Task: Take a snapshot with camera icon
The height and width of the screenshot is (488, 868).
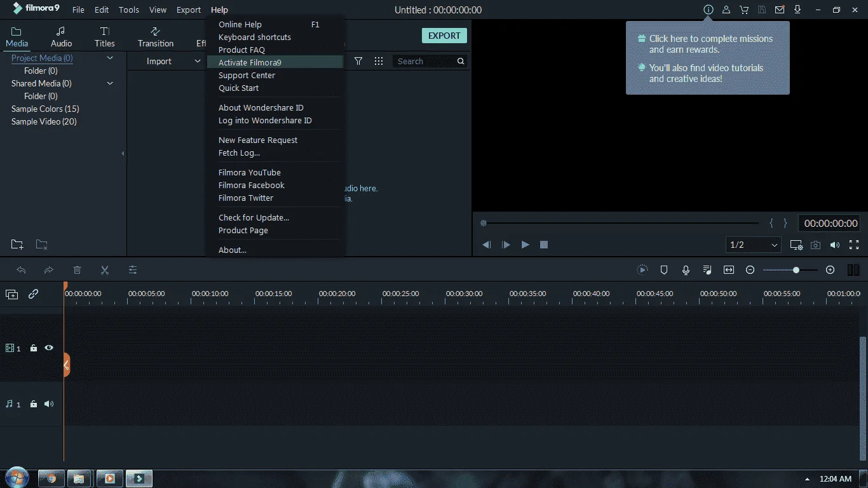Action: [x=815, y=245]
